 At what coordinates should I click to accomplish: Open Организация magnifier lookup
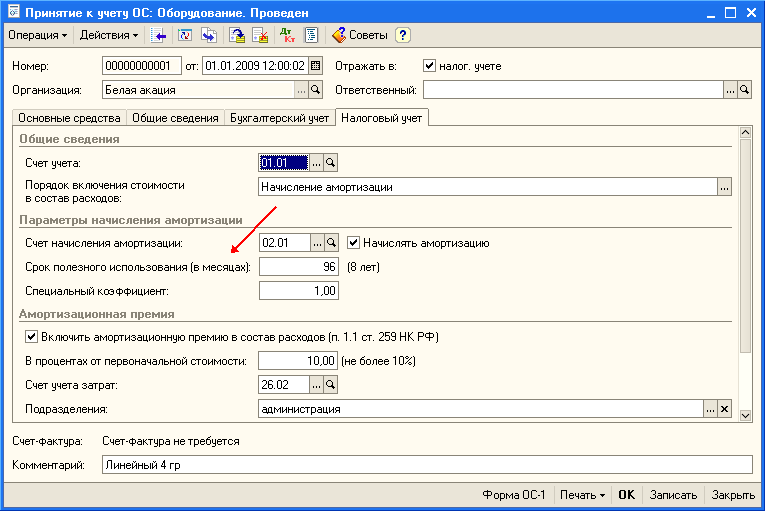pos(316,90)
